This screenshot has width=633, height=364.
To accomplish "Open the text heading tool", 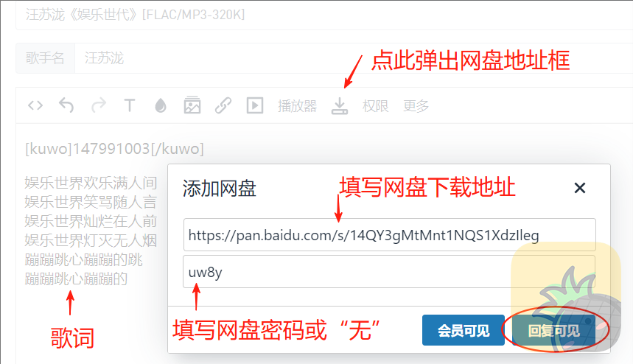I will click(x=129, y=105).
